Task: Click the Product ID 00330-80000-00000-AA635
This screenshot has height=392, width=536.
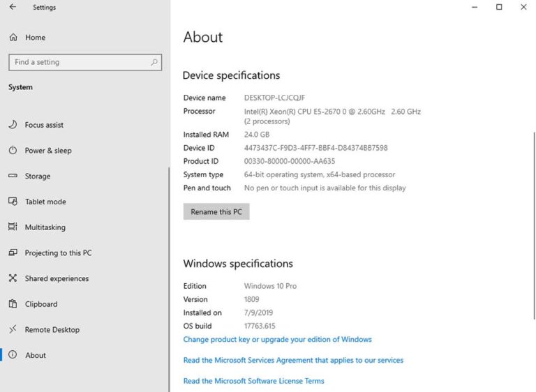Action: click(x=290, y=161)
